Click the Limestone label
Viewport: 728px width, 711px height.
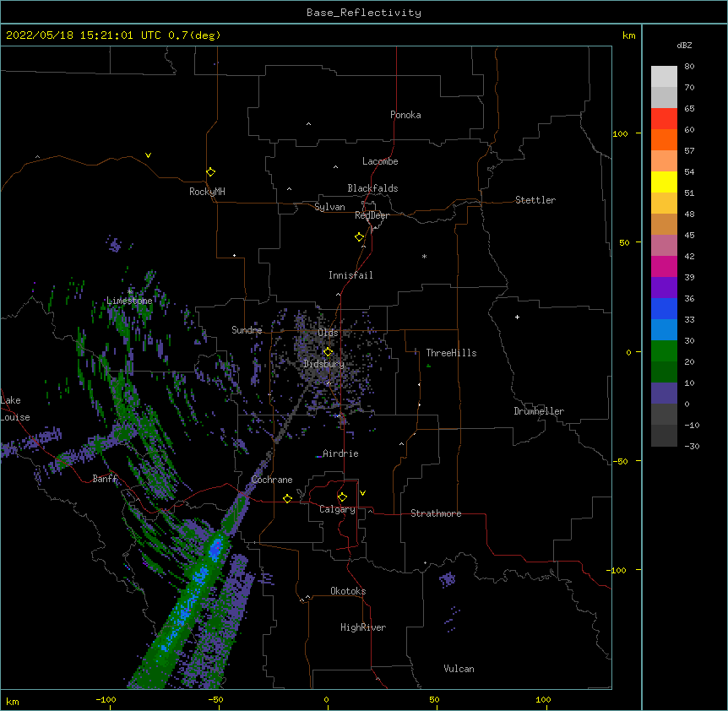129,301
